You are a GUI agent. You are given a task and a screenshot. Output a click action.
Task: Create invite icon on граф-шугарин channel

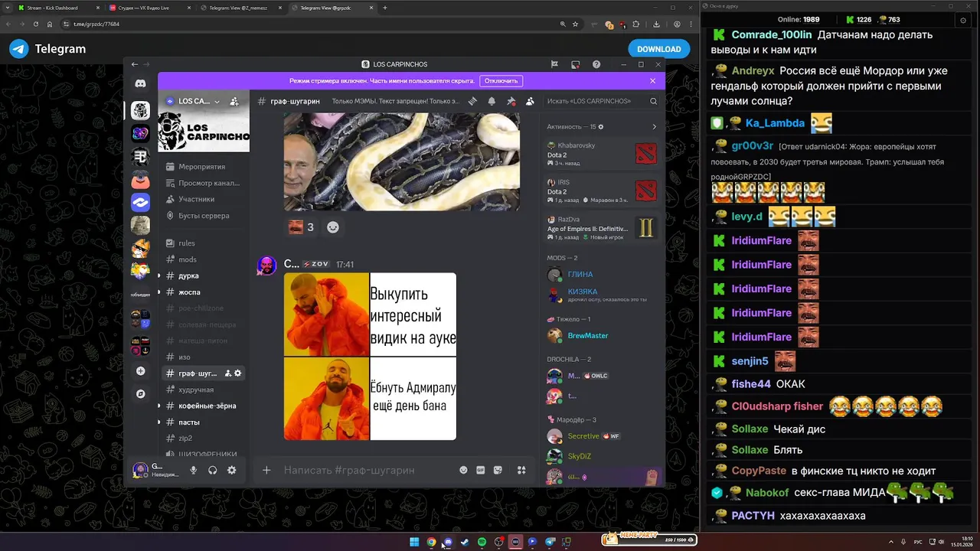[x=227, y=373]
